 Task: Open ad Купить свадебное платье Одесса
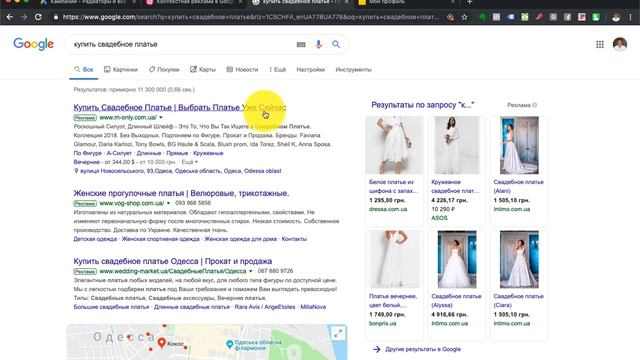coord(173,261)
